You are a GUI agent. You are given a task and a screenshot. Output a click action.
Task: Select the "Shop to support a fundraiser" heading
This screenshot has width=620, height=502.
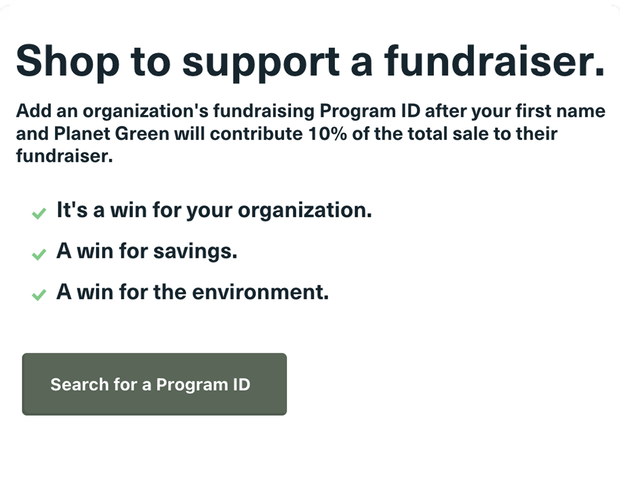pyautogui.click(x=310, y=61)
